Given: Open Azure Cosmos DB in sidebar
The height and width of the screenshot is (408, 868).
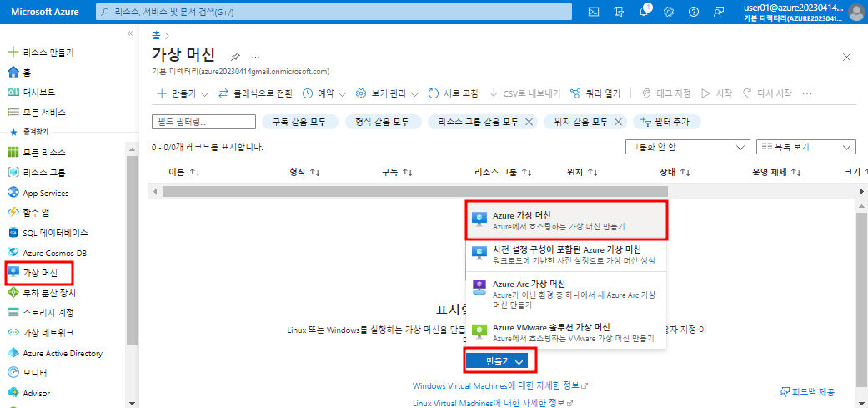Looking at the screenshot, I should coord(47,253).
